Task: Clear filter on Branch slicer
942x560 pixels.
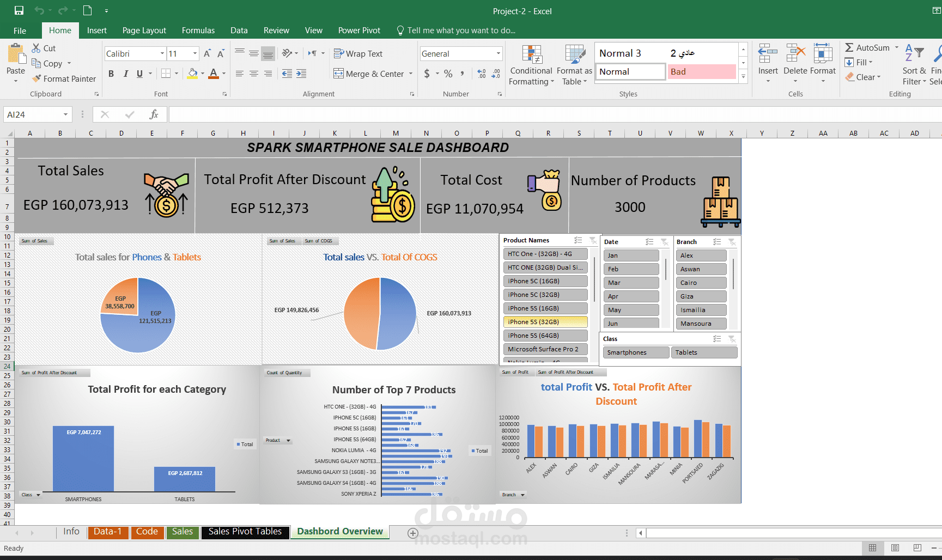Action: click(732, 242)
